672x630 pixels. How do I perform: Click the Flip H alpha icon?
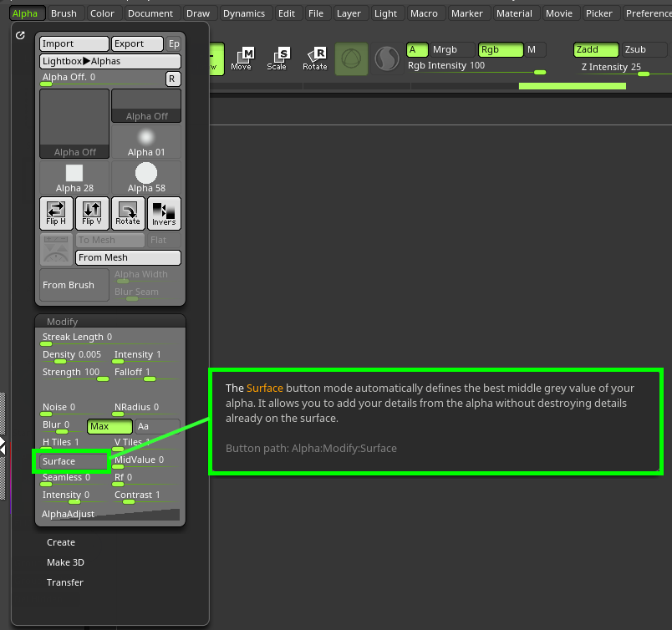[x=57, y=213]
